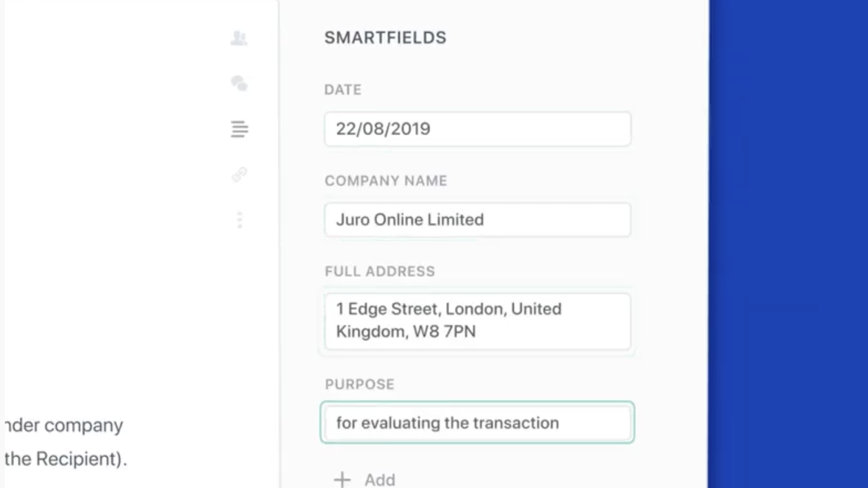Open the three-dot more options icon
The image size is (868, 488).
click(x=239, y=220)
